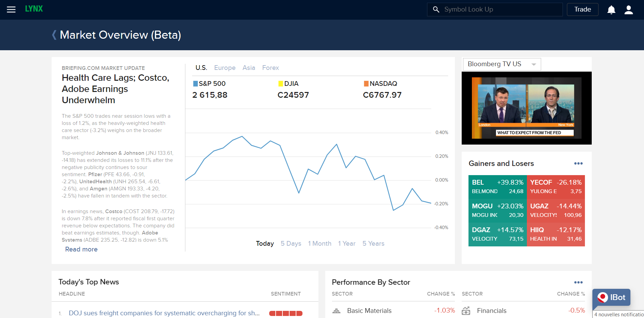
Task: Select the 1 Month chart range
Action: [319, 244]
